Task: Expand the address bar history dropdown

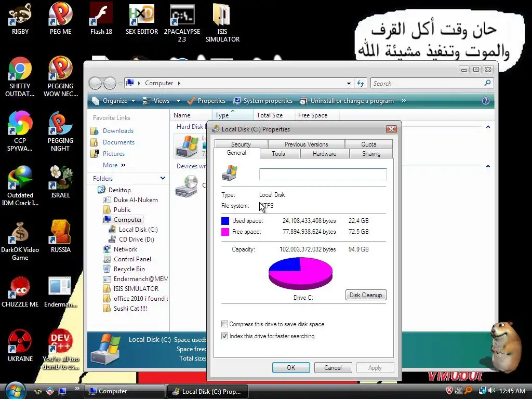Action: pyautogui.click(x=349, y=84)
